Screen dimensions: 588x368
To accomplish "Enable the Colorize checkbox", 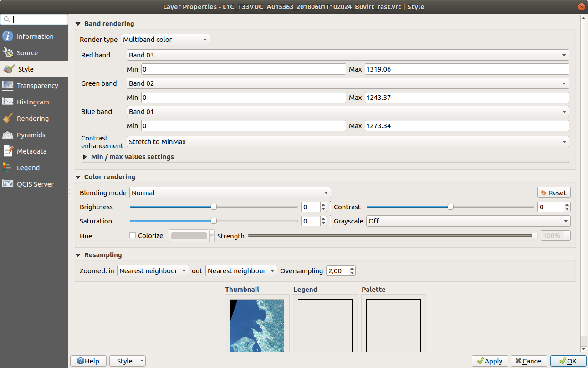I will (x=133, y=236).
